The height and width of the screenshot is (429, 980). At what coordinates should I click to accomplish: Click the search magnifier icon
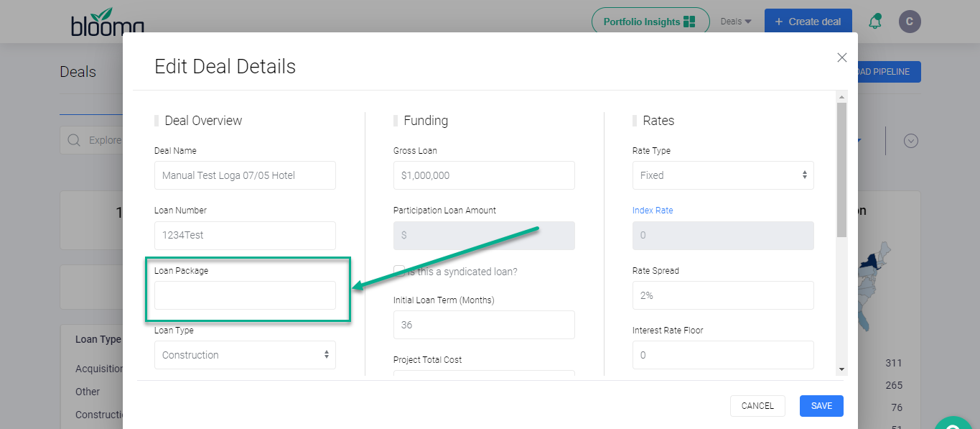[x=73, y=140]
